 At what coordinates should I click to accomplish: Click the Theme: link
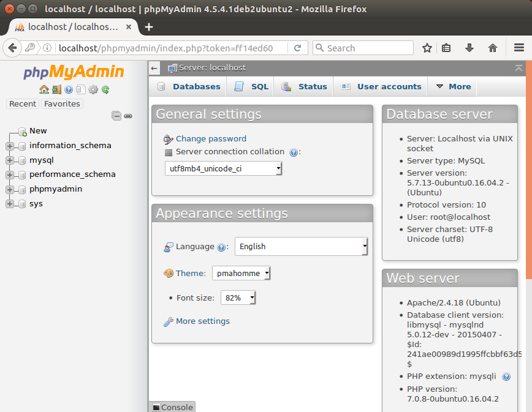pyautogui.click(x=191, y=273)
